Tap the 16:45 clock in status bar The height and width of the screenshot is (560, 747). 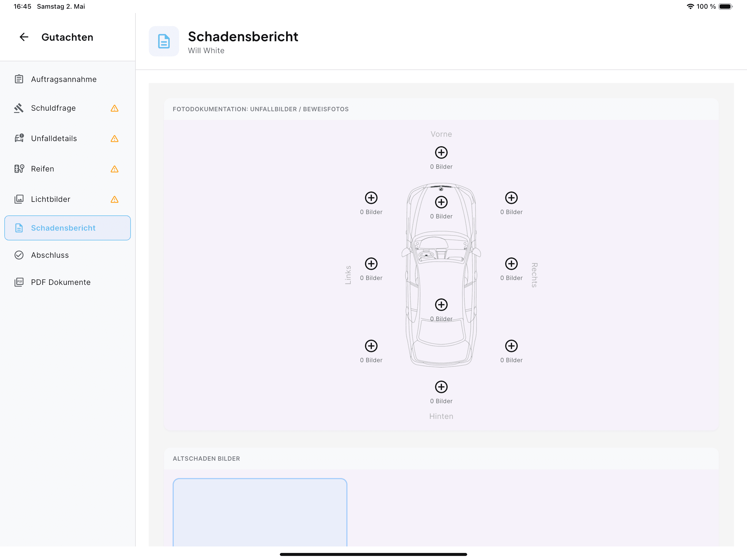click(22, 7)
